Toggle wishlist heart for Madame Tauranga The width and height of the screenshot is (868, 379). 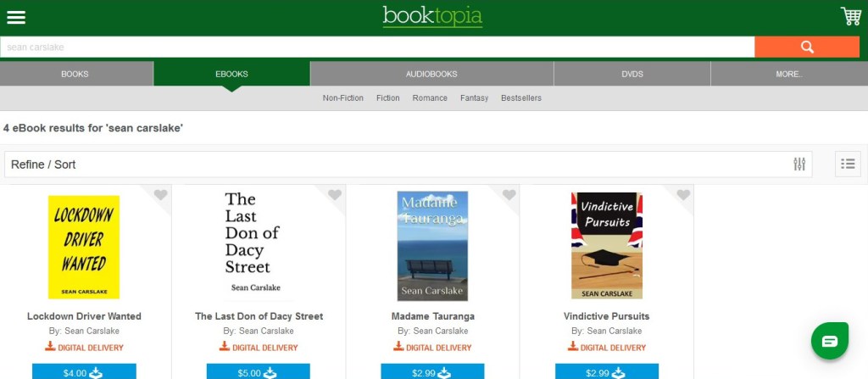point(509,196)
